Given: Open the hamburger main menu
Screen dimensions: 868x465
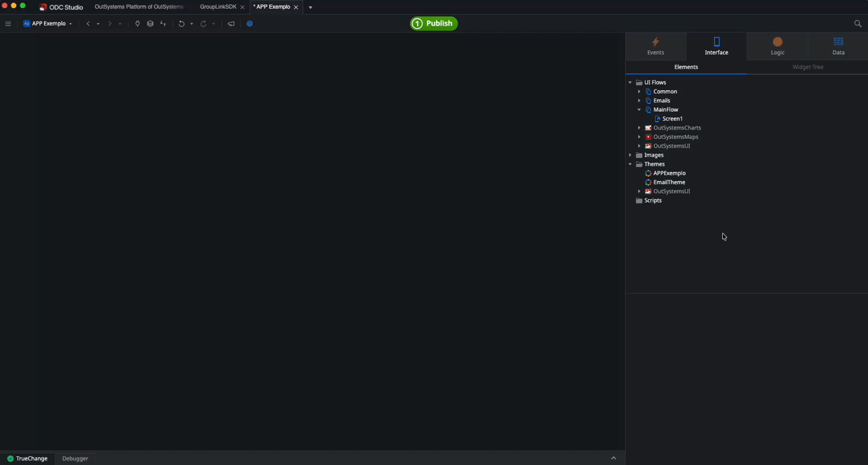Looking at the screenshot, I should [x=8, y=24].
